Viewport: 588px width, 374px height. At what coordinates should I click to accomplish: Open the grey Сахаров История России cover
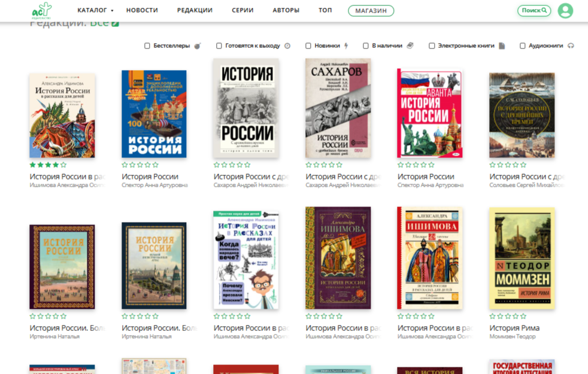click(x=338, y=108)
